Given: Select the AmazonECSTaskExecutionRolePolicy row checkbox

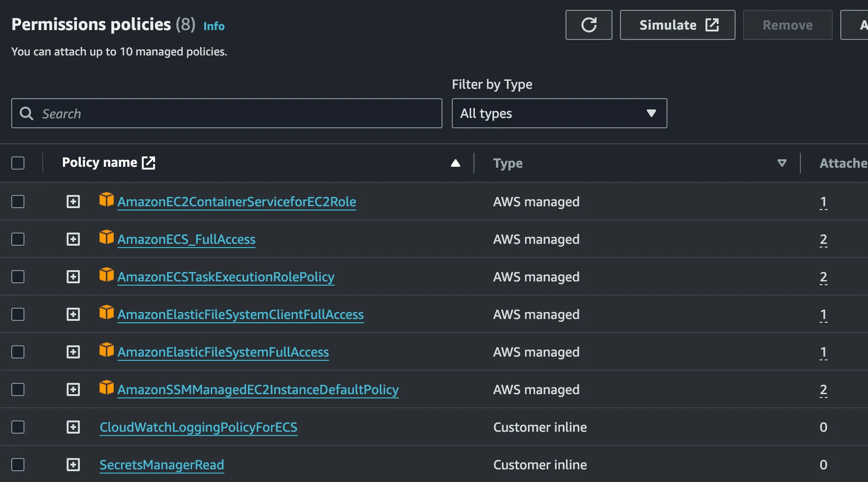Looking at the screenshot, I should tap(18, 277).
